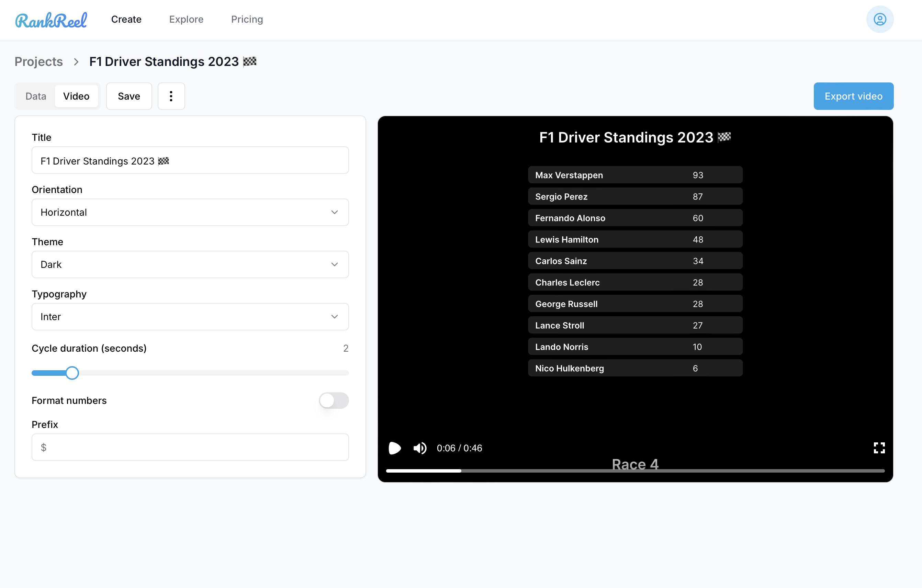Toggle the Format numbers switch
Viewport: 922px width, 588px height.
coord(334,400)
